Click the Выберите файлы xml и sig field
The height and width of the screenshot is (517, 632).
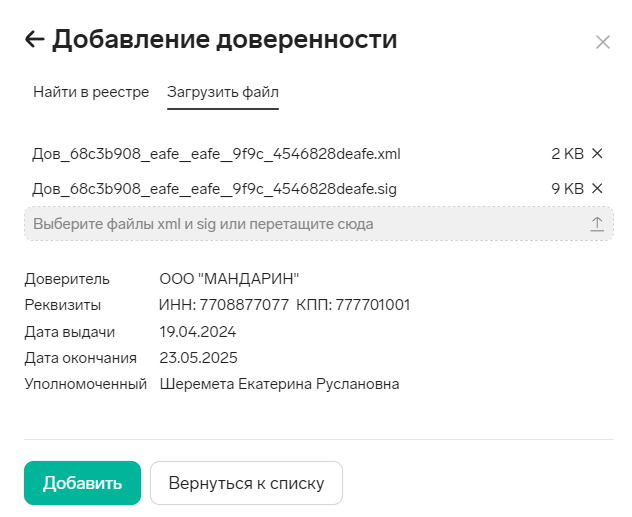(319, 224)
